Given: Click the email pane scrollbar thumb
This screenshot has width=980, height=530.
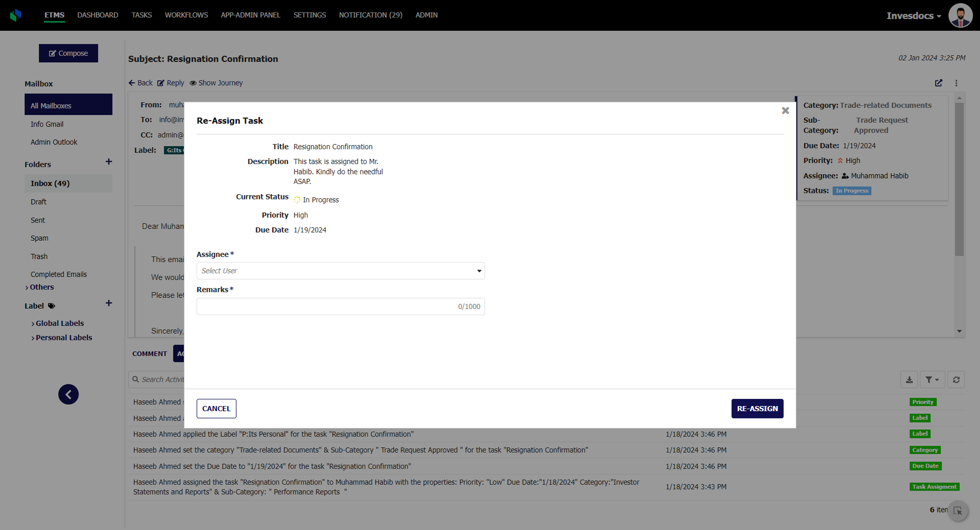Looking at the screenshot, I should click(959, 179).
